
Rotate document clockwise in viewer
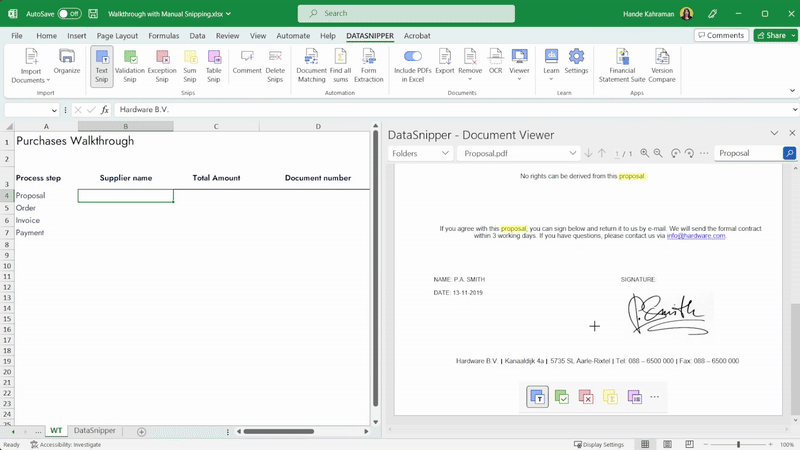click(689, 153)
